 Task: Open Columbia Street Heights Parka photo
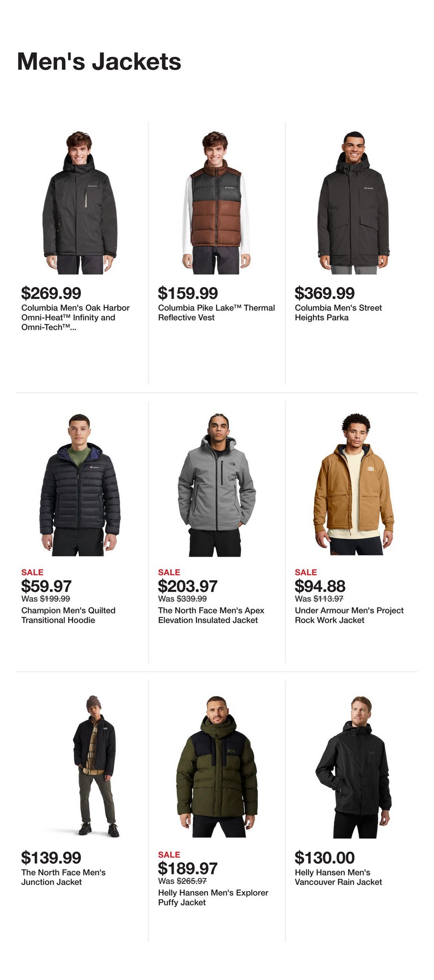click(x=353, y=202)
